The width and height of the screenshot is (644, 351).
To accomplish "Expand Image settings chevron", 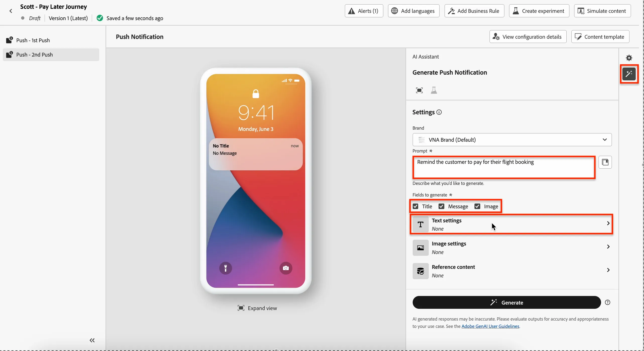I will click(608, 246).
